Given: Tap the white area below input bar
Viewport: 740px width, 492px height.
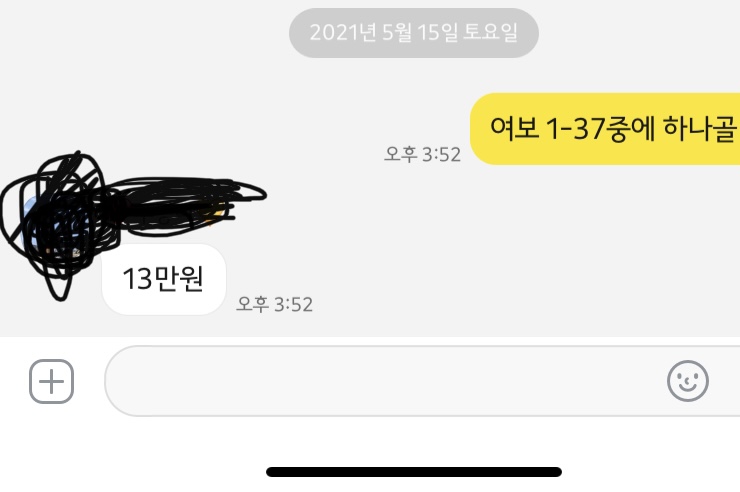Looking at the screenshot, I should (370, 441).
